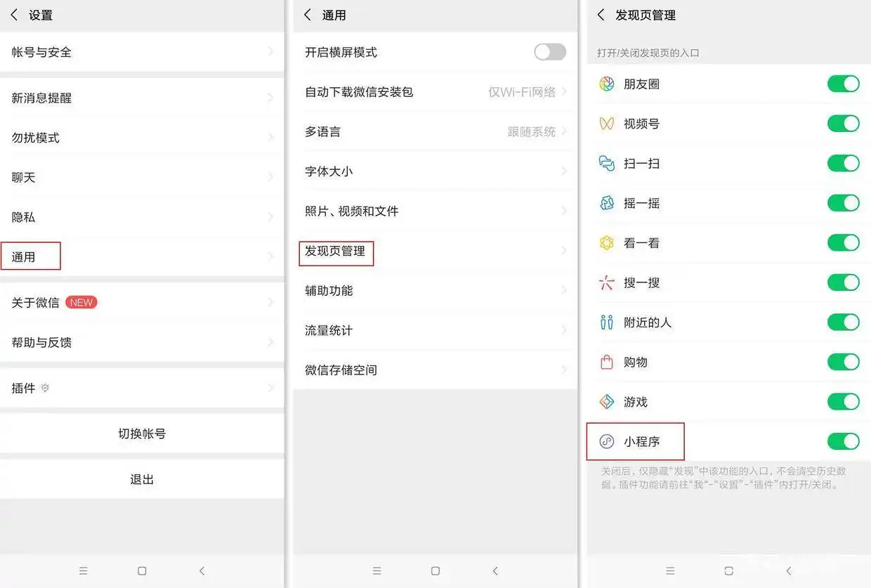Disable the 扫一扫 switch

pos(844,164)
